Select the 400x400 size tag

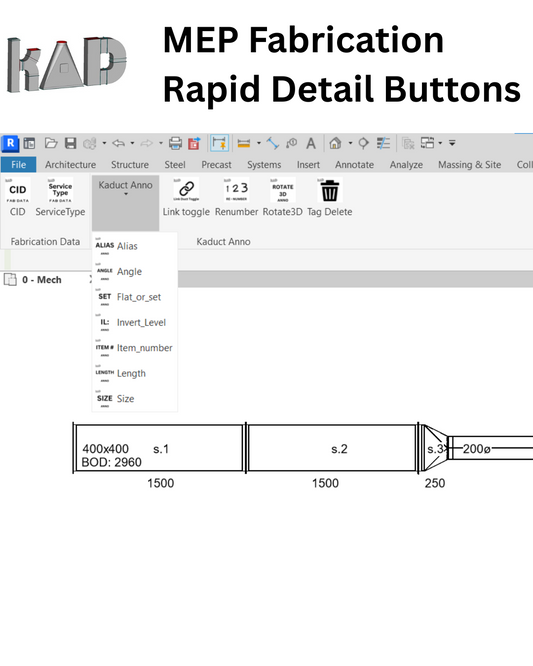(x=105, y=449)
